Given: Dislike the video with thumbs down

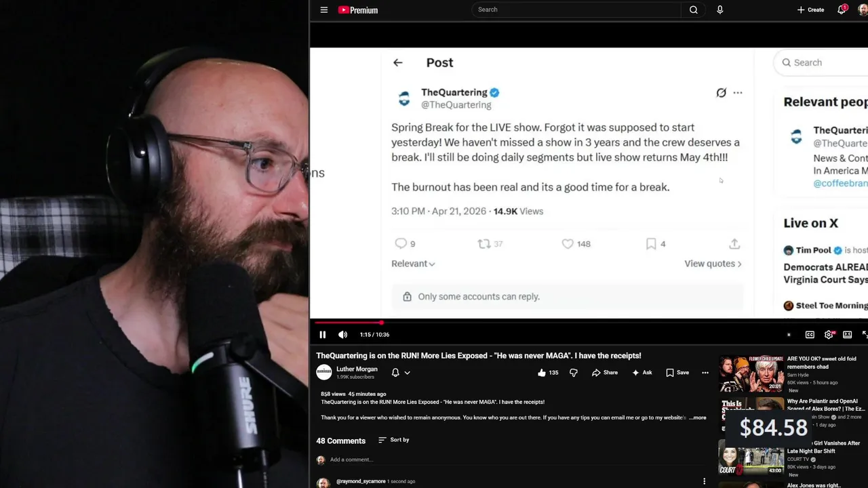Looking at the screenshot, I should click(x=574, y=373).
